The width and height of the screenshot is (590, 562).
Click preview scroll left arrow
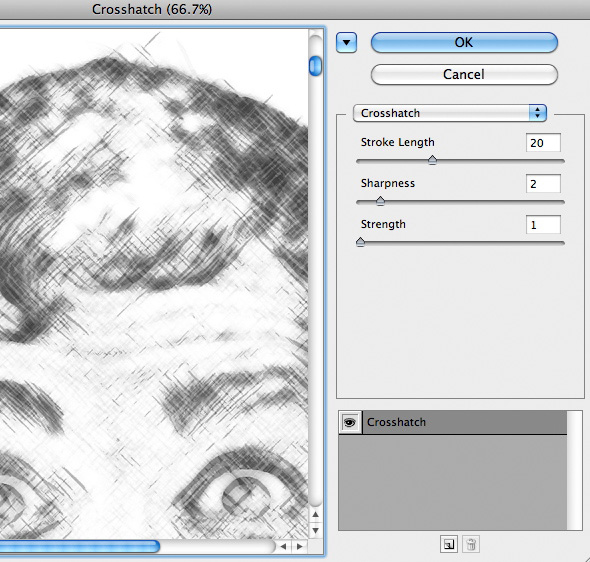tap(283, 546)
